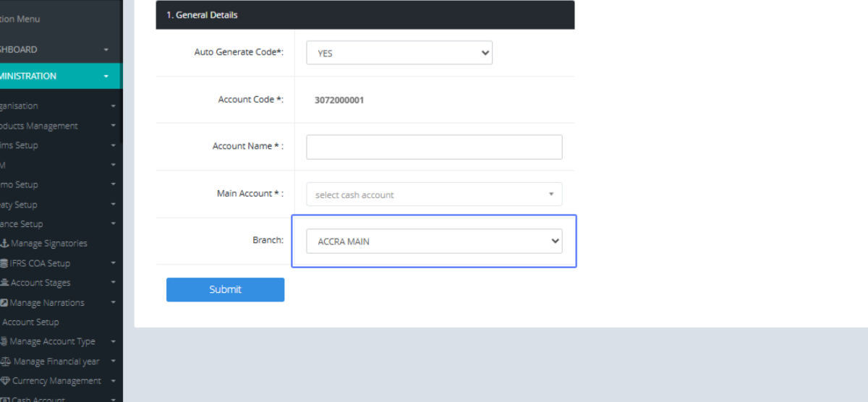
Task: Click the balance scale icon for Financial year
Action: (x=6, y=362)
